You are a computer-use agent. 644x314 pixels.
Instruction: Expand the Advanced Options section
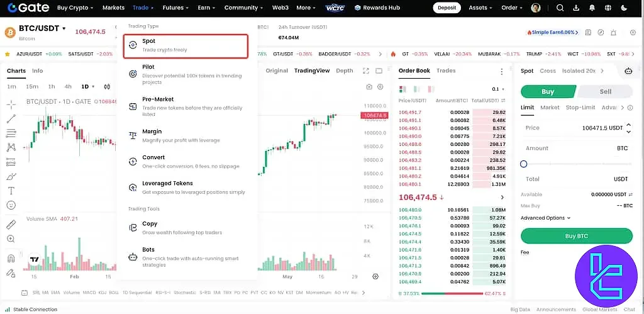tap(545, 218)
